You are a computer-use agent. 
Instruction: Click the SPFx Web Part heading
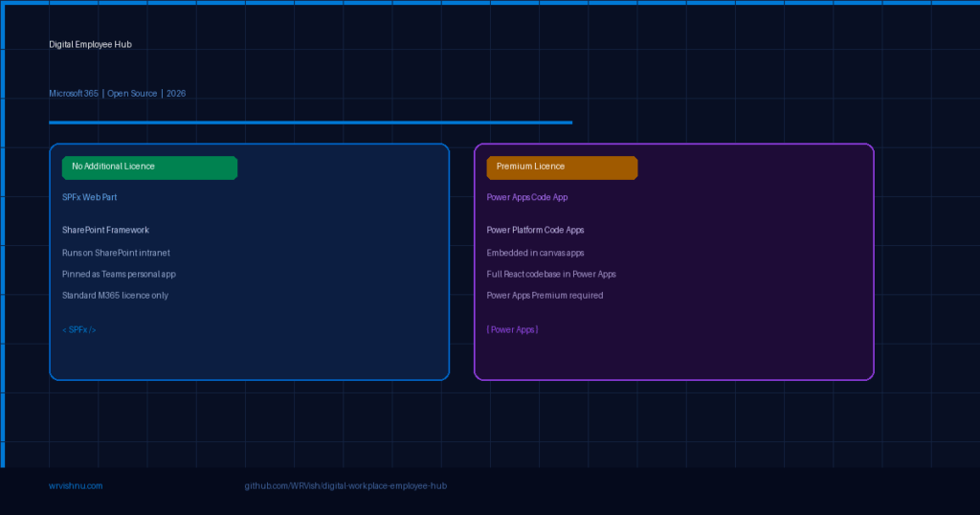click(x=89, y=197)
